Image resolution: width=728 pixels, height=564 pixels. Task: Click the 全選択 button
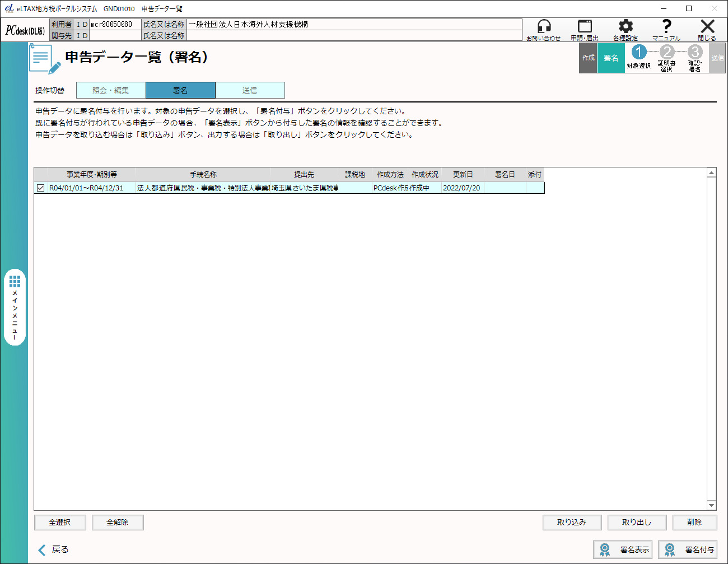pos(60,523)
